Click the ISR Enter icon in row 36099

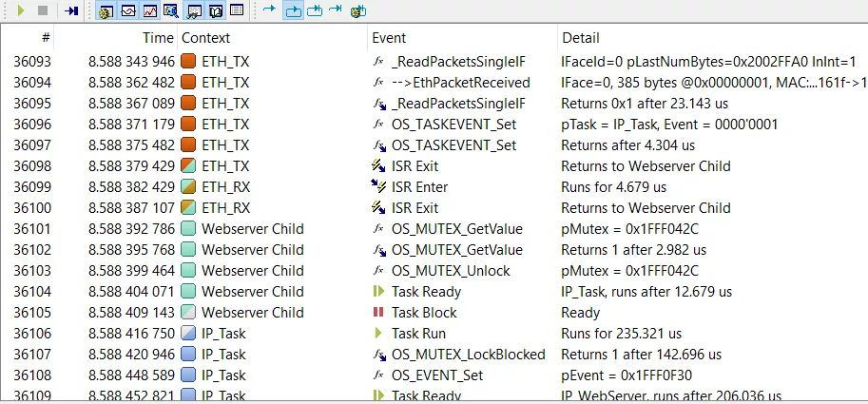tap(379, 186)
